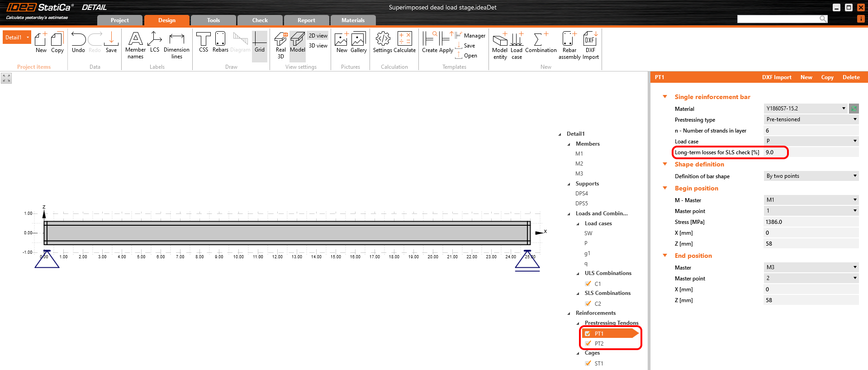This screenshot has height=370, width=868.
Task: Click Delete in the PT1 header
Action: [x=851, y=77]
